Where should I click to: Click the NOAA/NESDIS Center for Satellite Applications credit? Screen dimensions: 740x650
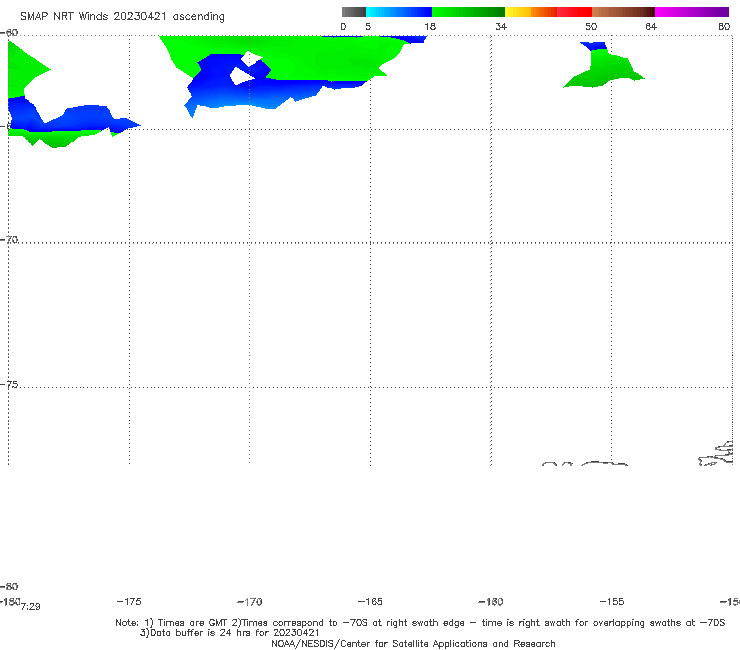pyautogui.click(x=413, y=643)
